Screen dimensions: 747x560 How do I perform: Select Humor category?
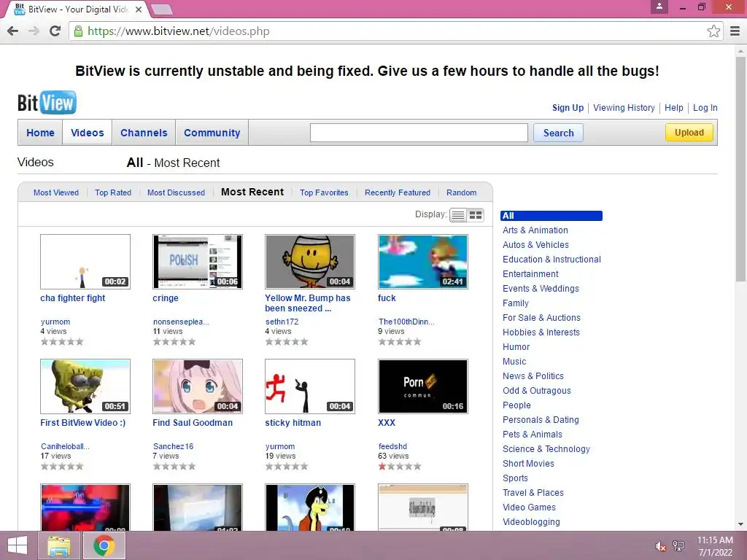click(x=516, y=346)
